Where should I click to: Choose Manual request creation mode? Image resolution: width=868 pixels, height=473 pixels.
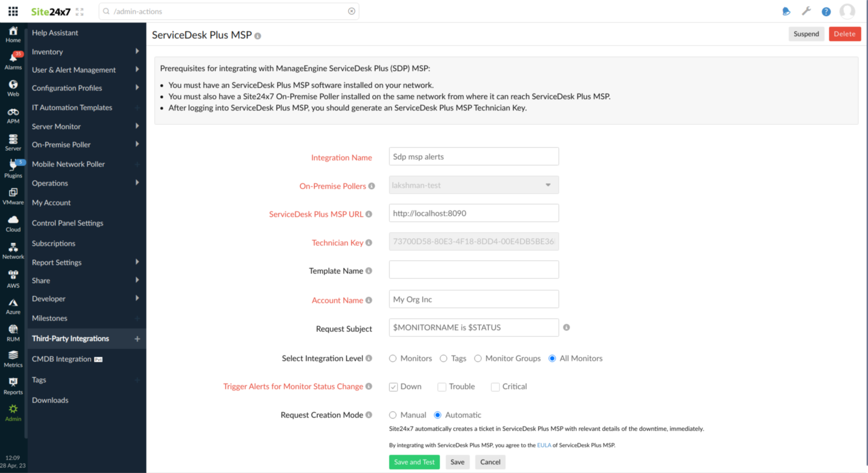coord(393,415)
